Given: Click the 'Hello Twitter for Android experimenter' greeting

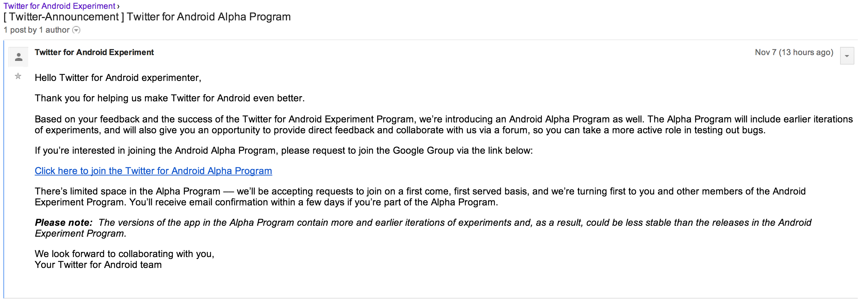Looking at the screenshot, I should [x=118, y=78].
